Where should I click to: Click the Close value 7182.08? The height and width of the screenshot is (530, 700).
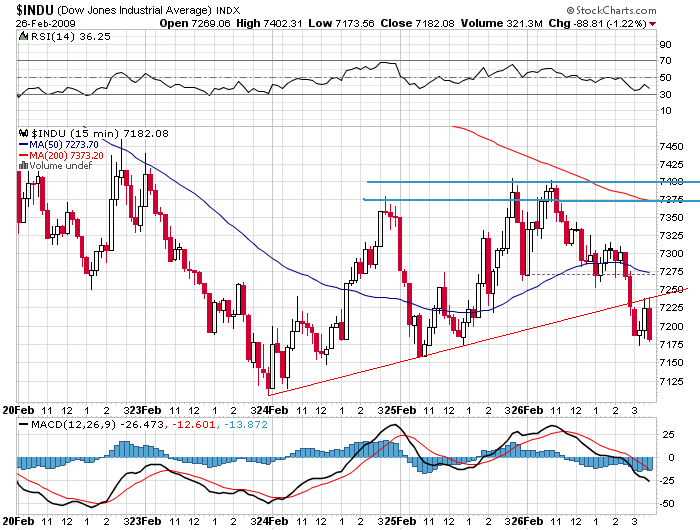point(434,24)
